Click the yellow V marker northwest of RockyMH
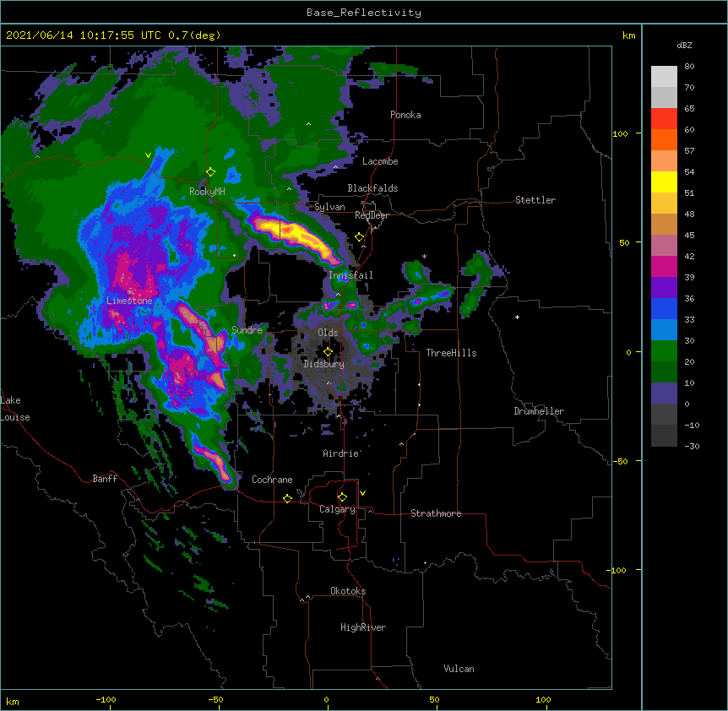Image resolution: width=728 pixels, height=711 pixels. pos(148,155)
